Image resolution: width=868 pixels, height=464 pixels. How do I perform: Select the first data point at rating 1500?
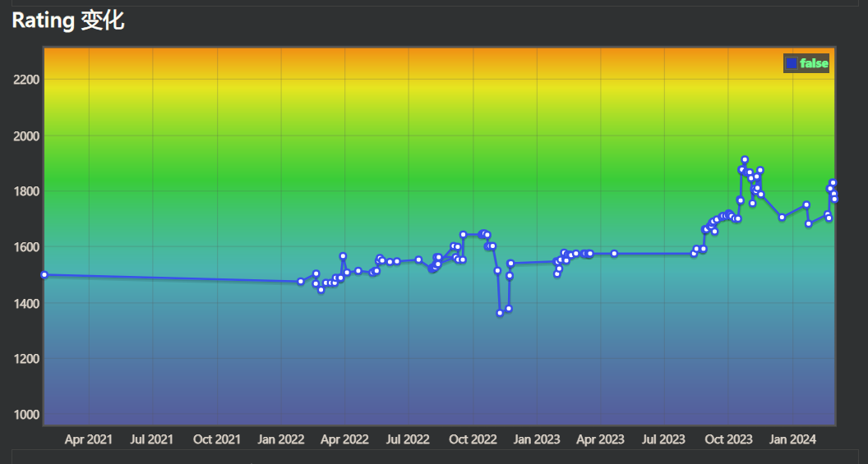click(x=44, y=275)
